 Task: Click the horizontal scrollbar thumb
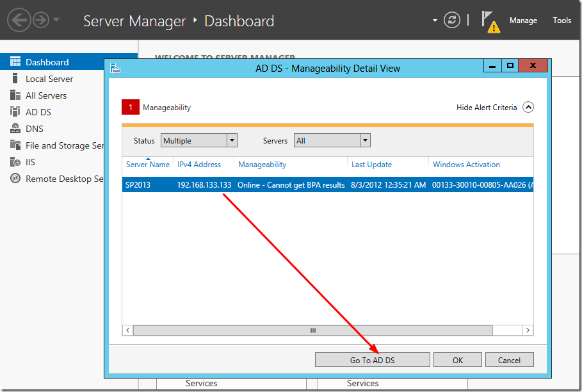tap(313, 331)
